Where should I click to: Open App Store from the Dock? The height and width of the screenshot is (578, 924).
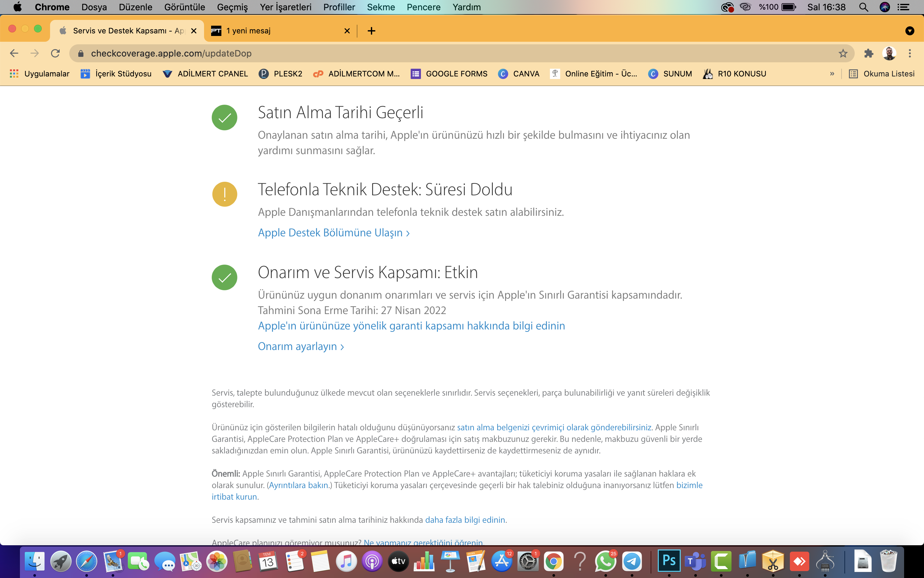[502, 562]
